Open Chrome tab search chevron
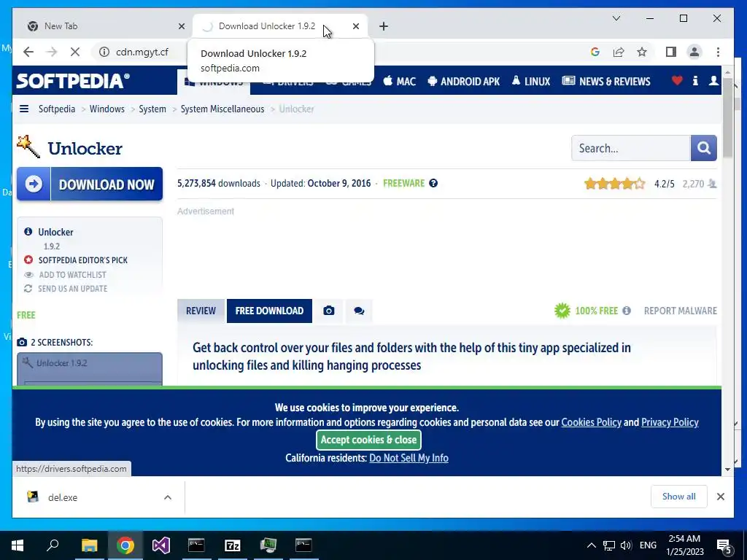 616,18
